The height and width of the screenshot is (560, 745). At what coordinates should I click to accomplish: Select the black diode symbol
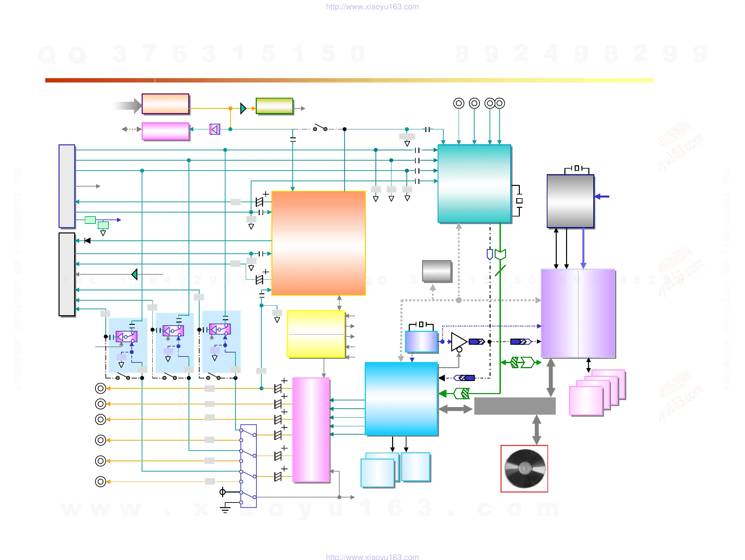click(87, 240)
